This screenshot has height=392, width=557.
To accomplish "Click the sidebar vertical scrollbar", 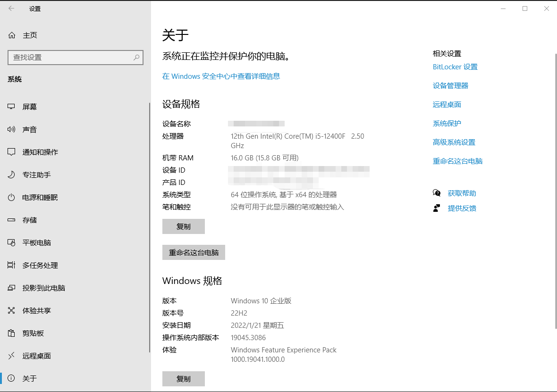I will (150, 227).
